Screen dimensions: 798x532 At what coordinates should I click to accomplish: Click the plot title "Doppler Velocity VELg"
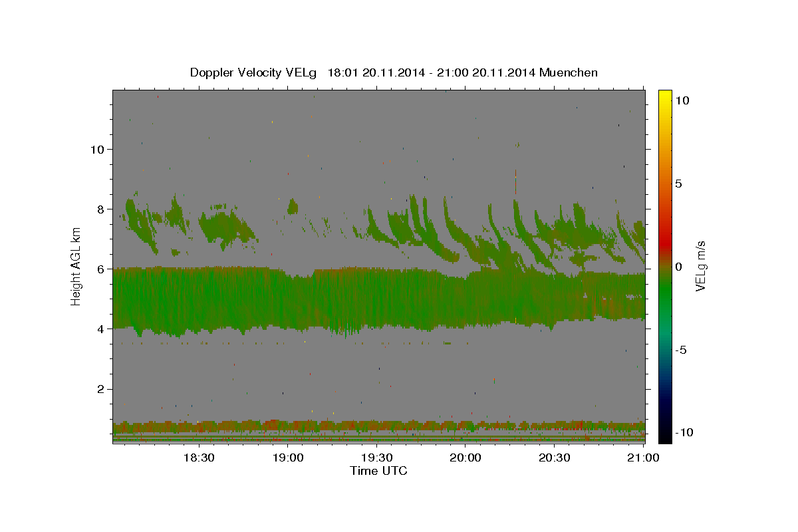click(254, 72)
